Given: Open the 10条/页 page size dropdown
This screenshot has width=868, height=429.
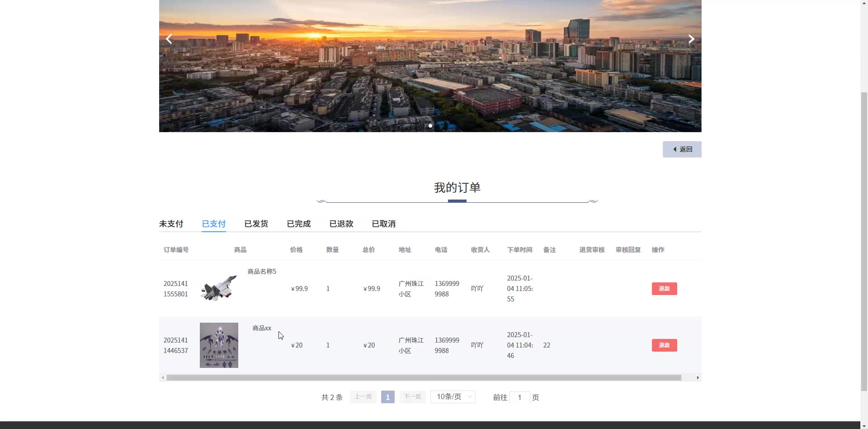Looking at the screenshot, I should (x=453, y=397).
